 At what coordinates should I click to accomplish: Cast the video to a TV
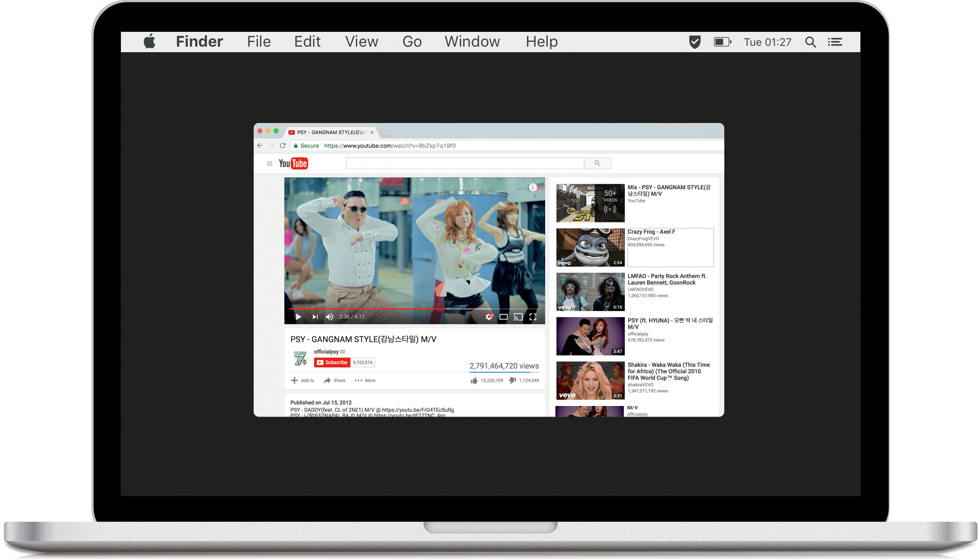(x=518, y=317)
